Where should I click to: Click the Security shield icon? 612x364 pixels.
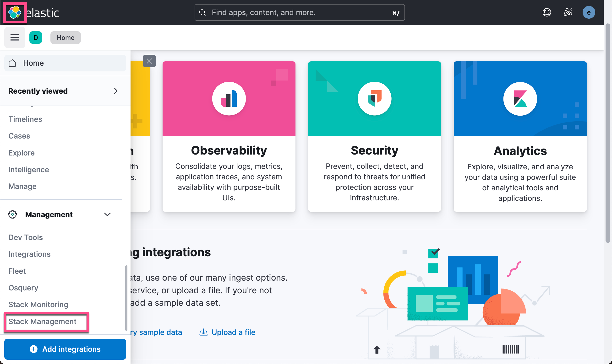374,99
